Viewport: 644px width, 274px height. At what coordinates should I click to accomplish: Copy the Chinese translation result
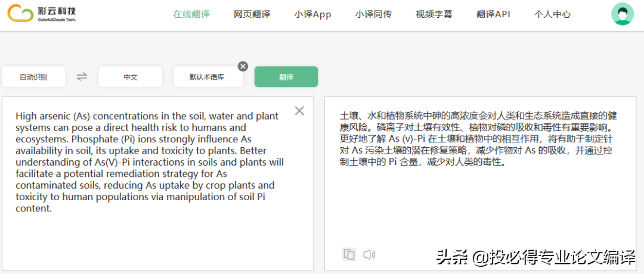[x=349, y=254]
